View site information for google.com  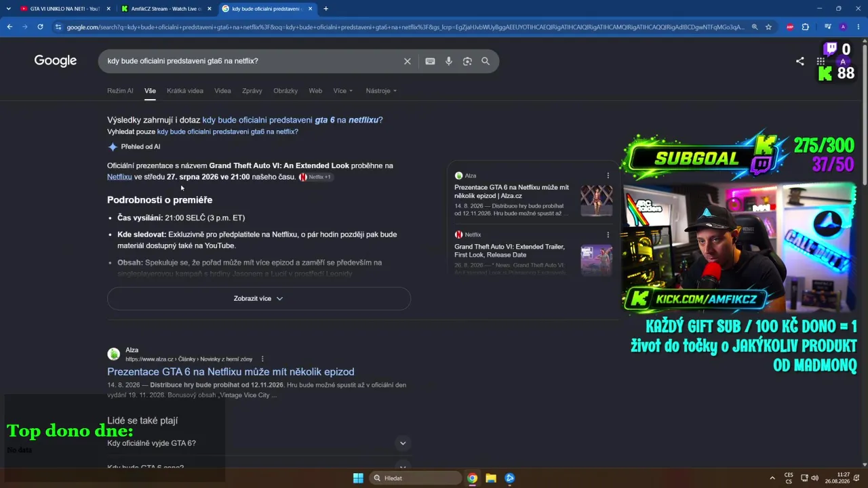[58, 27]
